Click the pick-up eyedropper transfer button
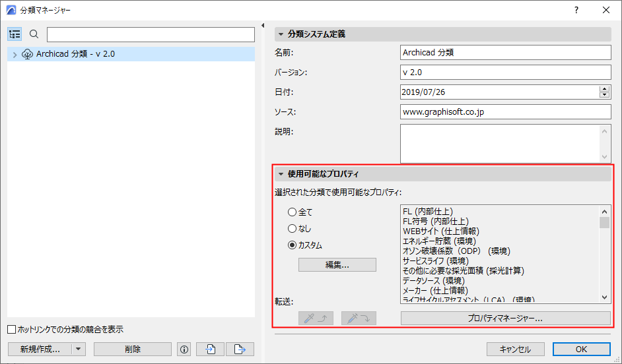The width and height of the screenshot is (622, 364). coord(316,318)
